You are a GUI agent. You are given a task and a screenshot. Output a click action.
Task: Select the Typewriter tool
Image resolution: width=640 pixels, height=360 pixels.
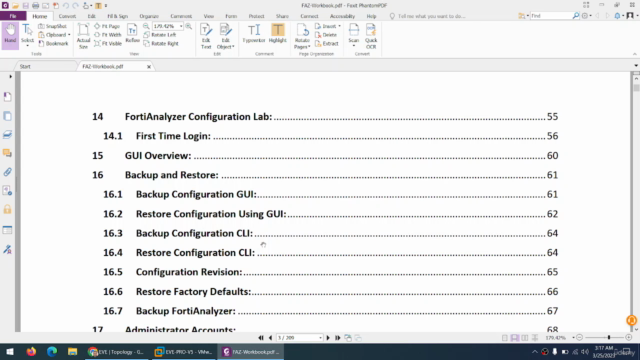click(x=254, y=33)
